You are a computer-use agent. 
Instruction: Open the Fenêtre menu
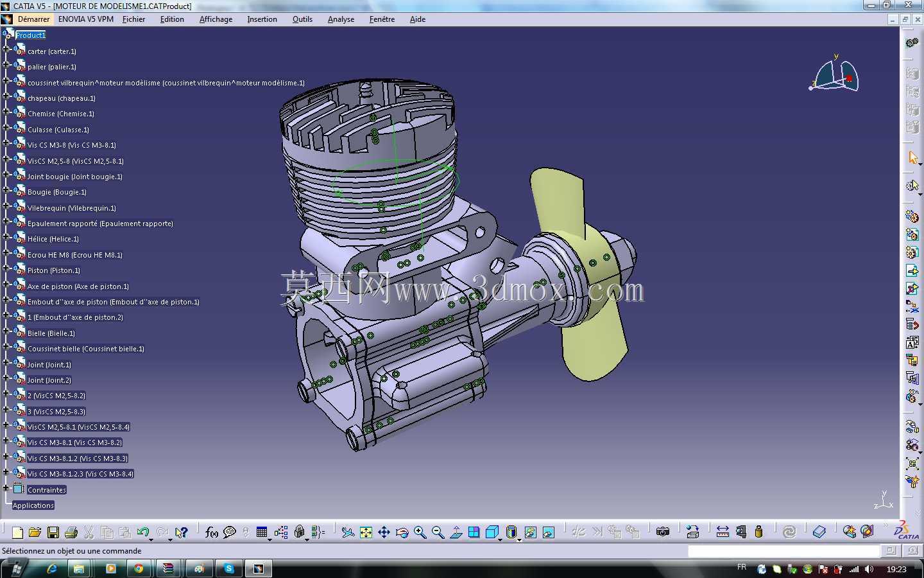pyautogui.click(x=382, y=19)
